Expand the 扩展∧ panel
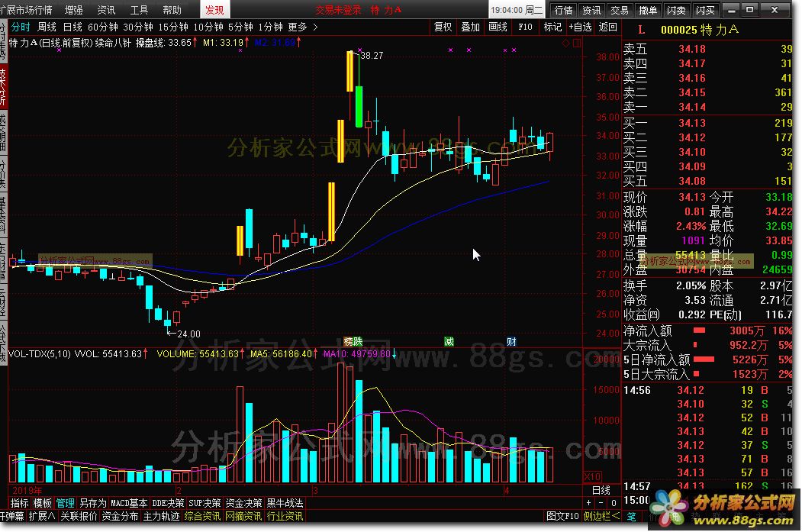 coord(41,516)
